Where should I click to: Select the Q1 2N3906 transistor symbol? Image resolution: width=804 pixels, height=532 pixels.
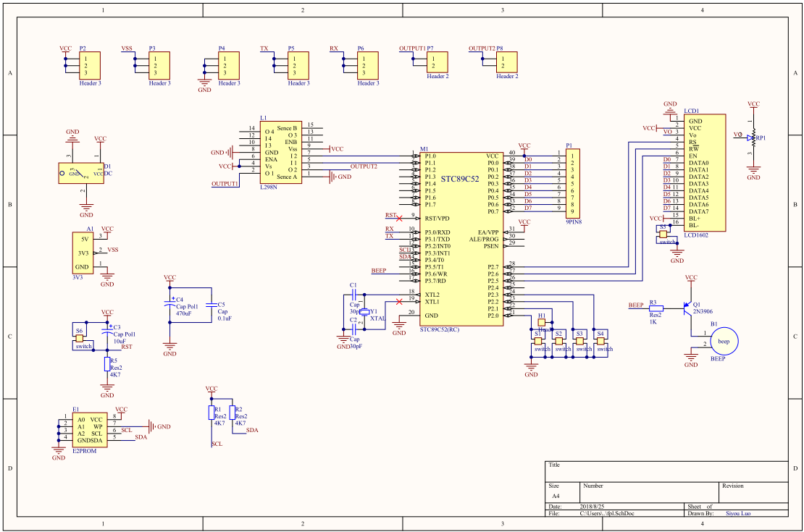(689, 307)
